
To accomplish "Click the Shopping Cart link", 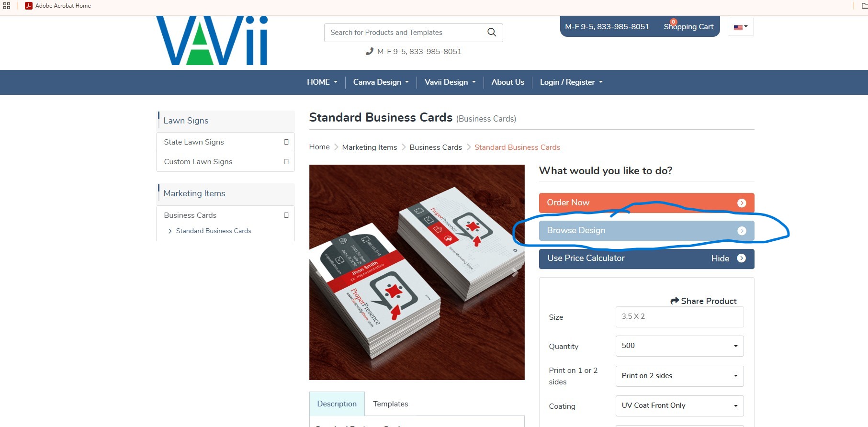I will coord(688,27).
